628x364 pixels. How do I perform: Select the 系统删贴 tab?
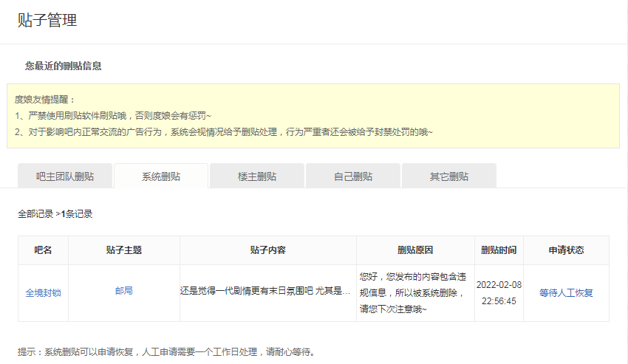click(x=161, y=176)
